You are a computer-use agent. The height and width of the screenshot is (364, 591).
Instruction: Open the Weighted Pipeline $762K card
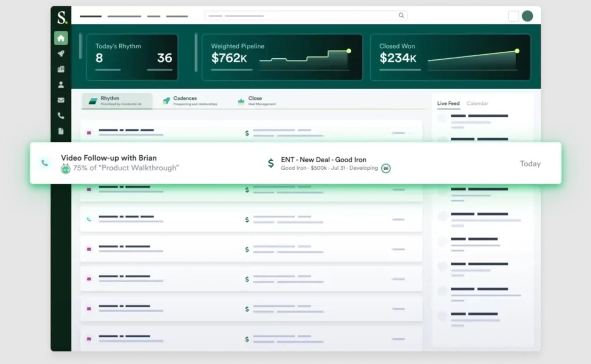tap(282, 57)
